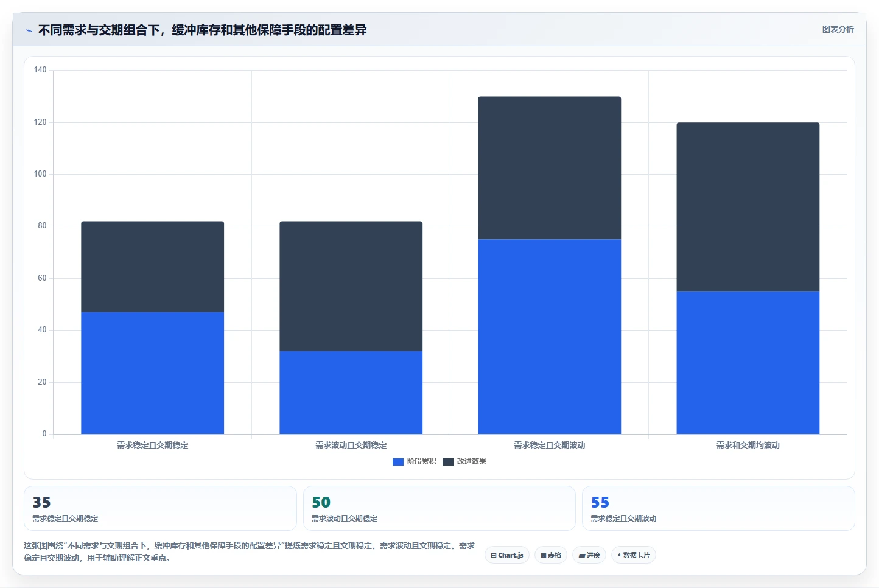The width and height of the screenshot is (879, 588).
Task: Click the x-axis label 需求波动且交期稳定
Action: [351, 446]
